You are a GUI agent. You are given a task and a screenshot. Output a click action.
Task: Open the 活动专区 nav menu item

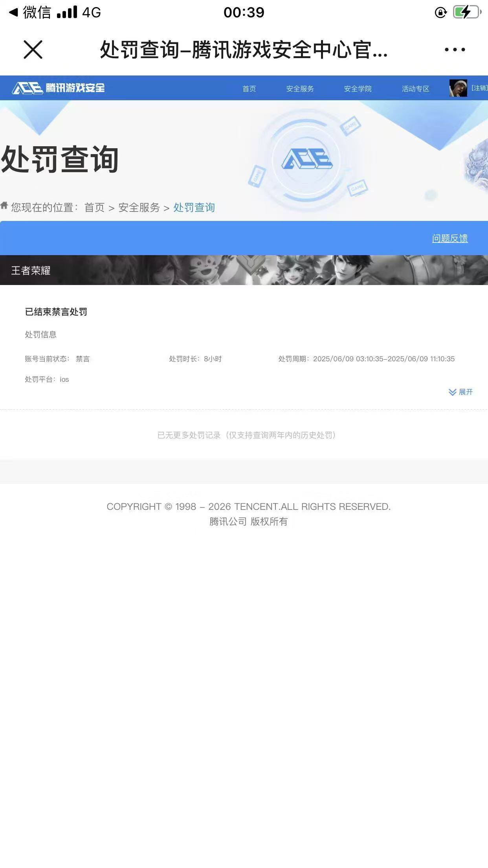415,88
